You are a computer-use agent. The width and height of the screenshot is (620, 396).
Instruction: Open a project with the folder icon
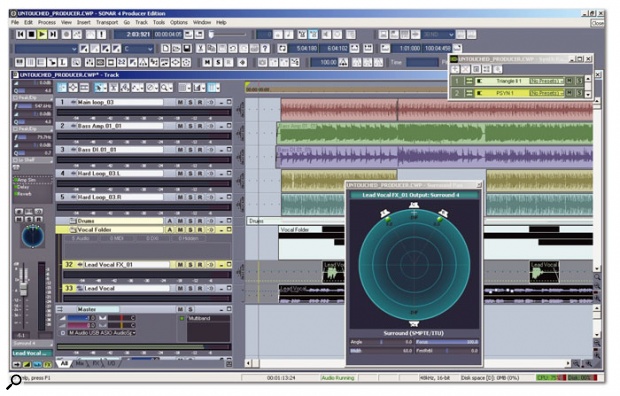tap(176, 48)
